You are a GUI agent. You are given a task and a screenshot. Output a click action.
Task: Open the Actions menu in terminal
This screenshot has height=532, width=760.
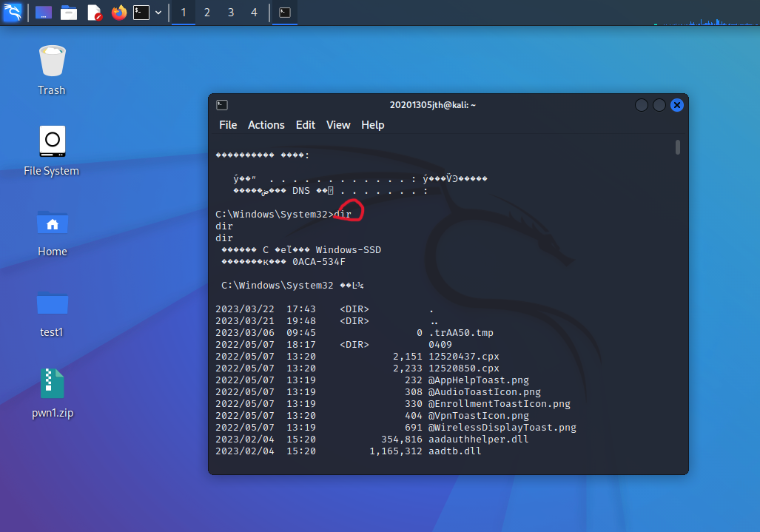pyautogui.click(x=266, y=125)
